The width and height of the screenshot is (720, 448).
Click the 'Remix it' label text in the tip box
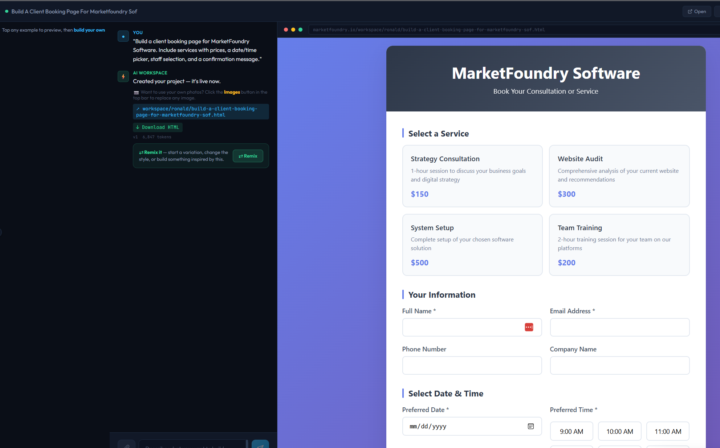(x=151, y=152)
